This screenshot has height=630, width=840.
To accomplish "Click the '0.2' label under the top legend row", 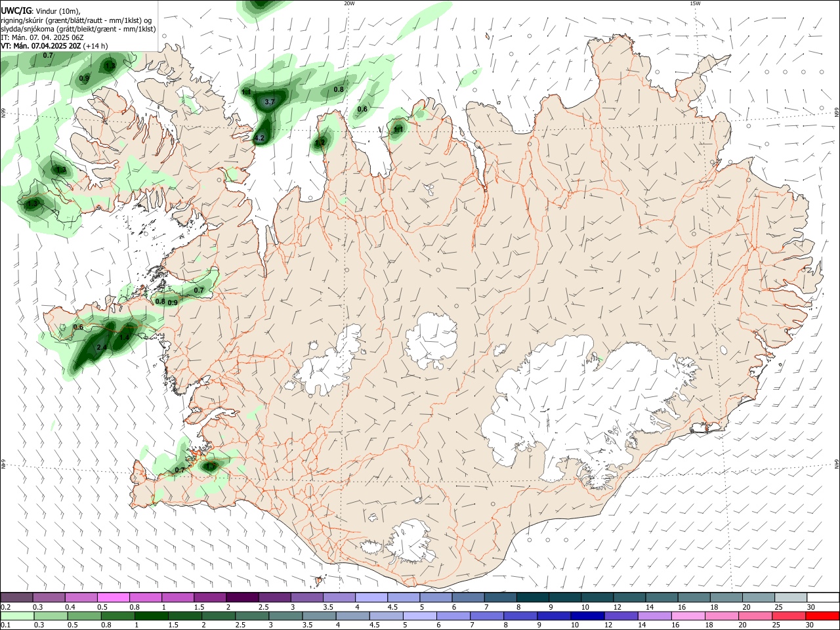I will [x=5, y=607].
